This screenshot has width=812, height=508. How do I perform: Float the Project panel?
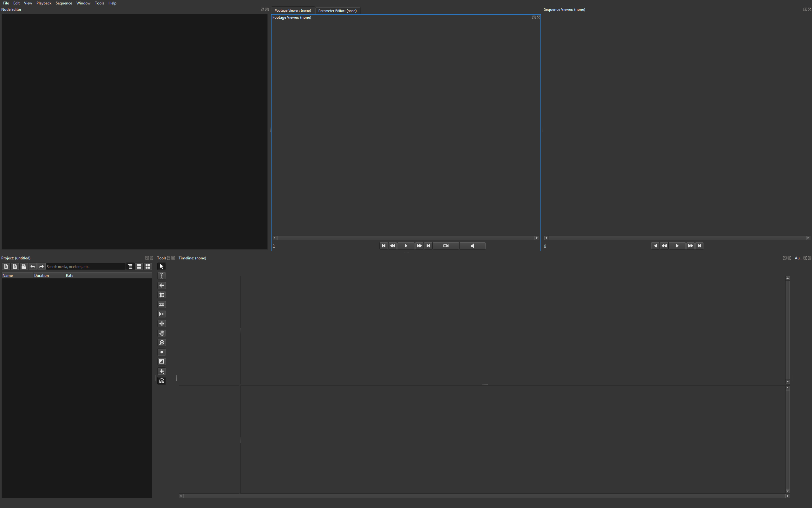click(147, 258)
